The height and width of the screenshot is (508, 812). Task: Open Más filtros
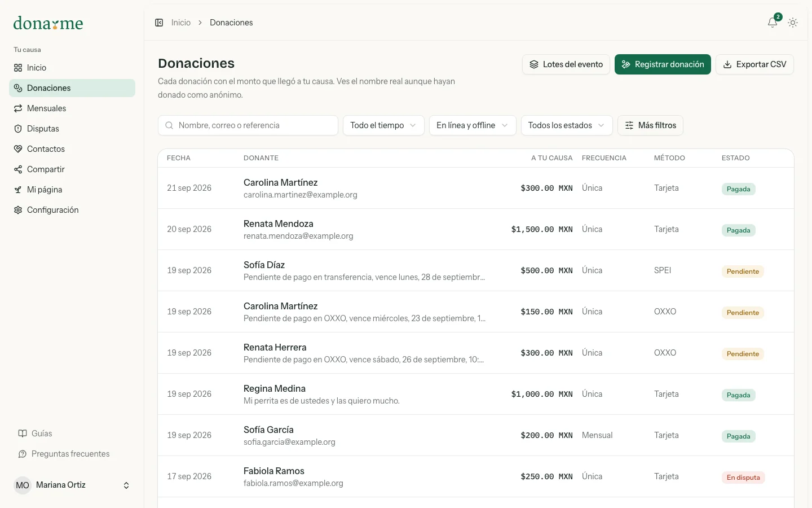pos(650,125)
